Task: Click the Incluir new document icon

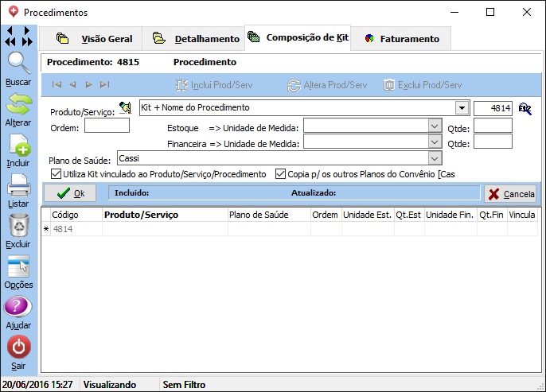Action: pos(18,146)
